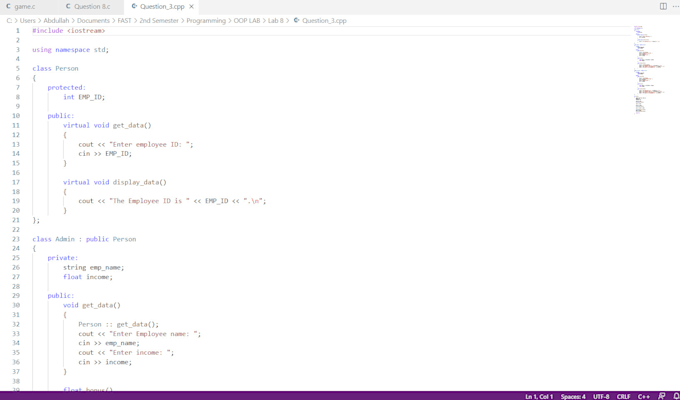The width and height of the screenshot is (680, 400).
Task: Open the 2nd Semester breadcrumb folder
Action: (159, 20)
